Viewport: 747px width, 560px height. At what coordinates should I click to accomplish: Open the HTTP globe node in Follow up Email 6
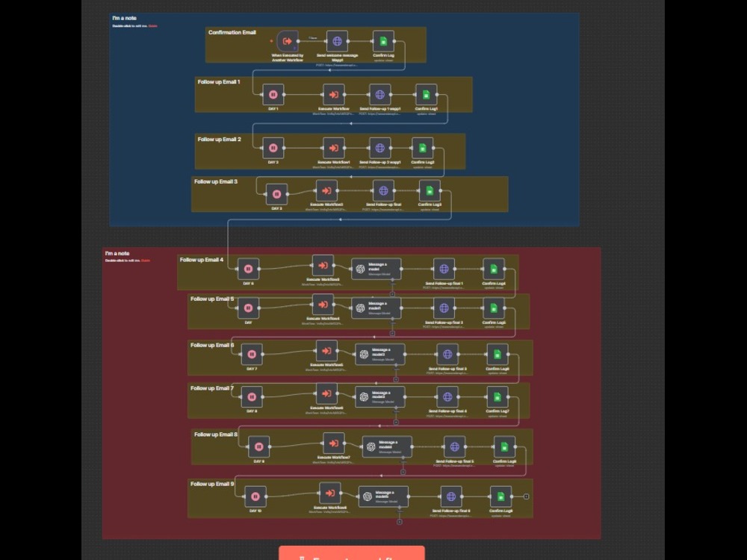(x=447, y=354)
